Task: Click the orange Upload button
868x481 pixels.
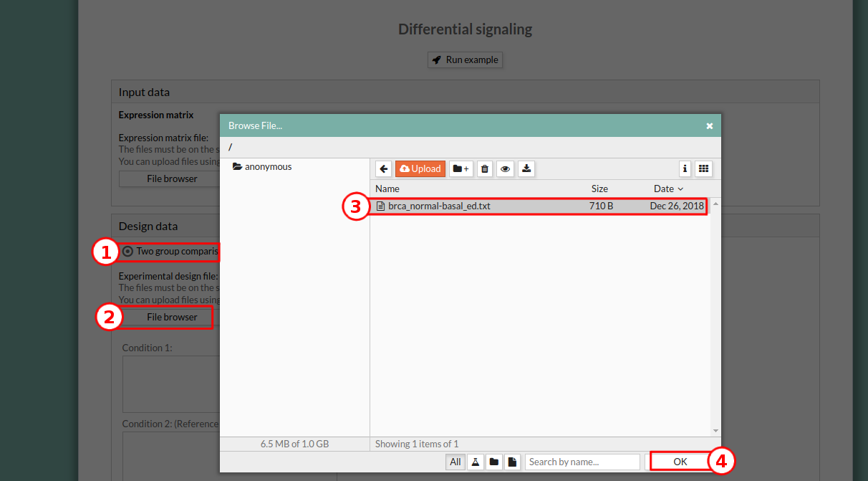Action: (420, 168)
